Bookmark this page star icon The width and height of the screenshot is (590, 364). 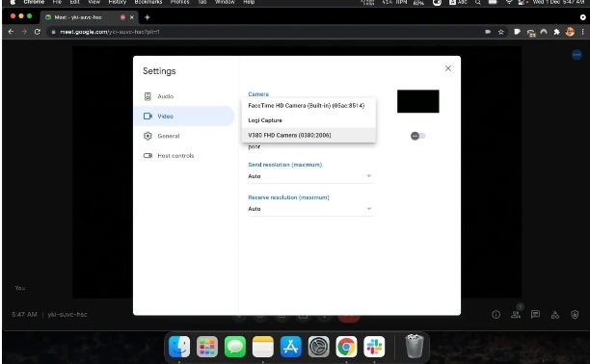point(500,32)
